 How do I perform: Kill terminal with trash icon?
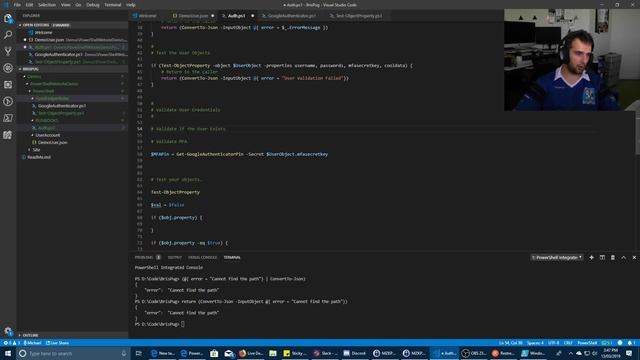pyautogui.click(x=613, y=258)
